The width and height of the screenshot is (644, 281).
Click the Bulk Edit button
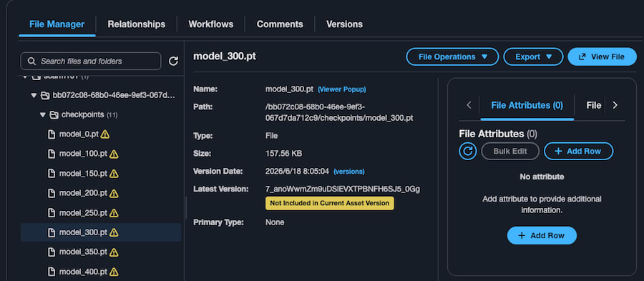[510, 151]
